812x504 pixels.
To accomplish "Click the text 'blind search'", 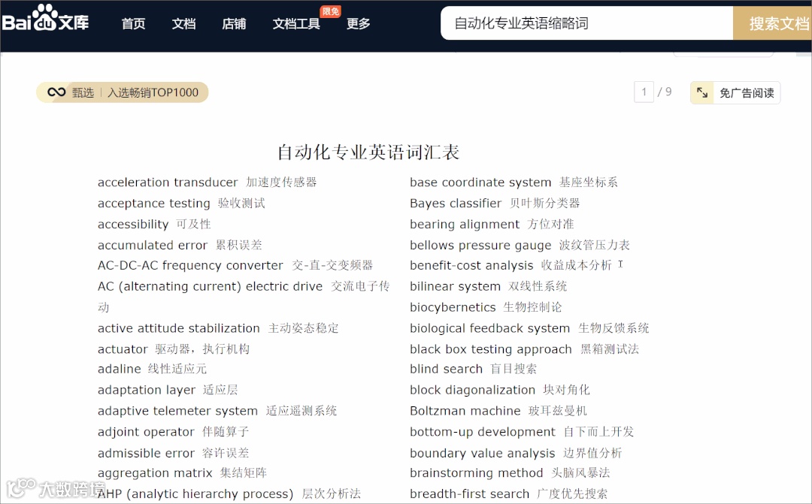I will coord(446,369).
